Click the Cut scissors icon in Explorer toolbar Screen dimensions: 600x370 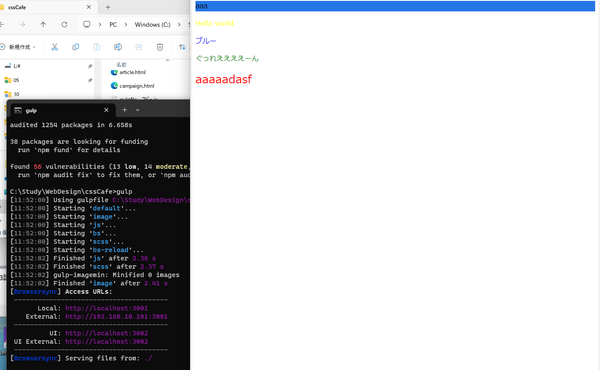(54, 47)
